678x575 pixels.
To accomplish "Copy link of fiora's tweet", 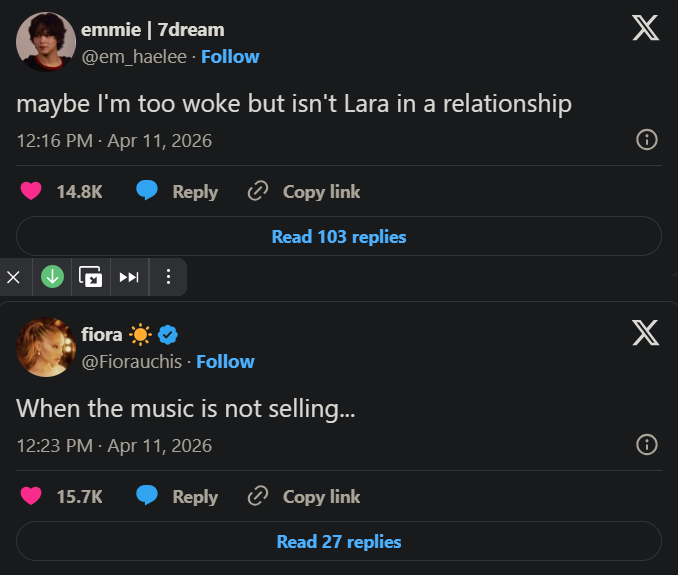I will click(x=304, y=496).
